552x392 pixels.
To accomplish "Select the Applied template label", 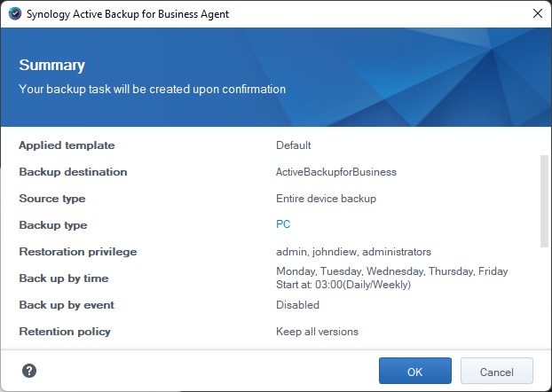I will coord(67,145).
